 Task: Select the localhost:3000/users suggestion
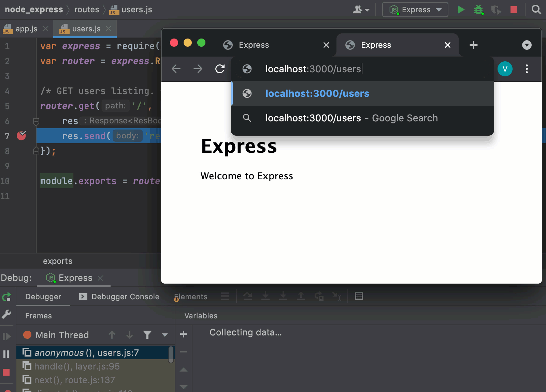coord(317,93)
